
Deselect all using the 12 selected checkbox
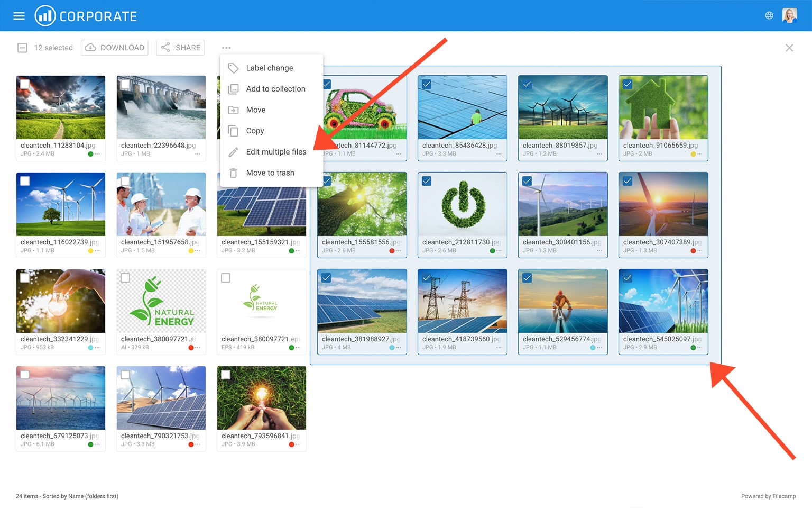click(x=22, y=48)
